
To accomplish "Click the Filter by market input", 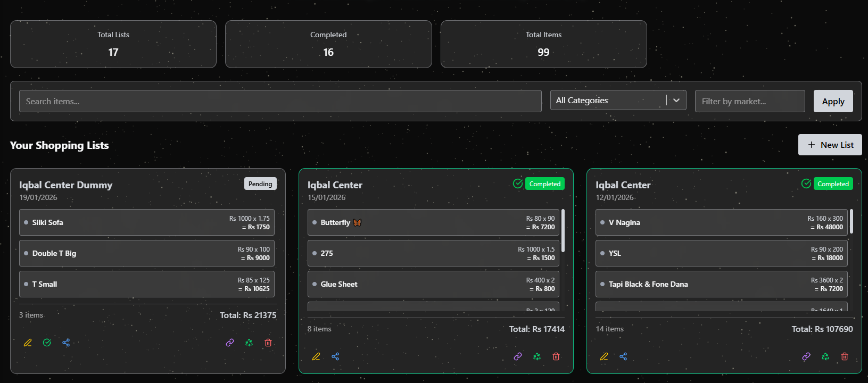I will [x=749, y=101].
